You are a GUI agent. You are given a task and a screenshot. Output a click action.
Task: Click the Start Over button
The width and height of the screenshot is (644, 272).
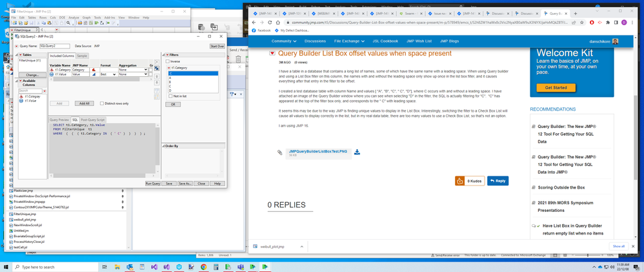coord(217,46)
